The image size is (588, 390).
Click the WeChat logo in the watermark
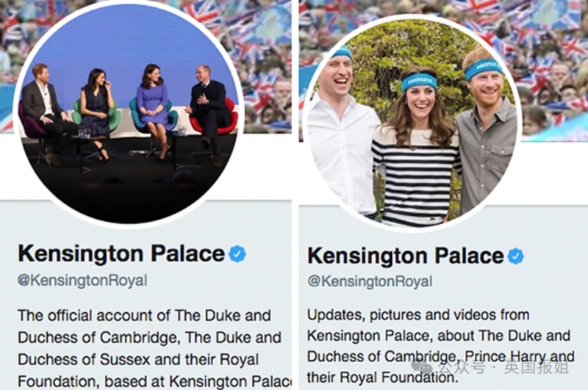421,366
